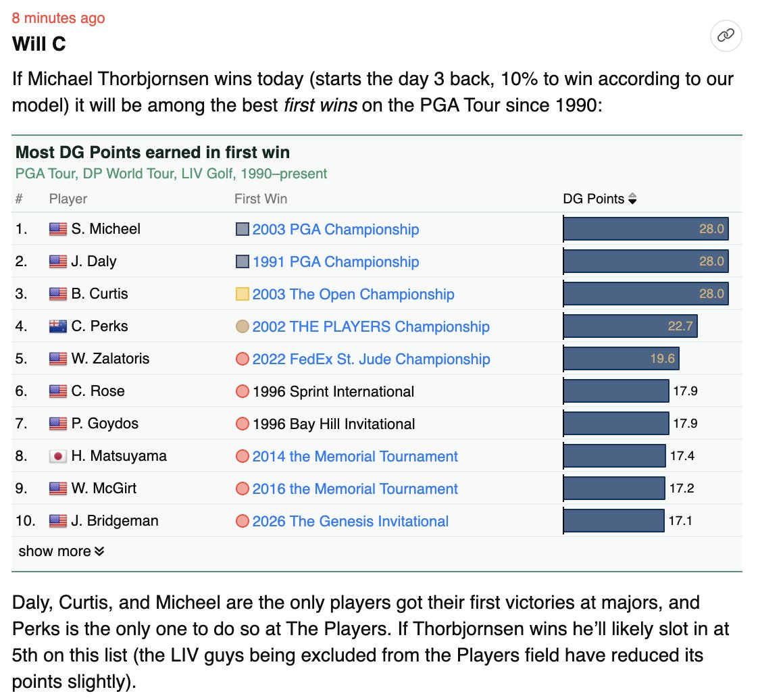Click Player column header
Image resolution: width=758 pixels, height=700 pixels.
[68, 199]
